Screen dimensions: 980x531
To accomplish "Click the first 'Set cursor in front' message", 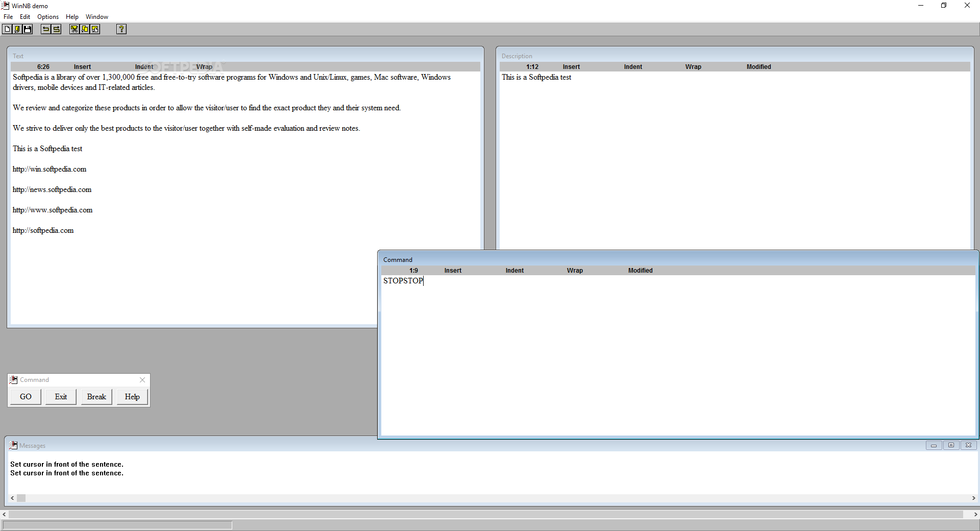I will (x=67, y=464).
